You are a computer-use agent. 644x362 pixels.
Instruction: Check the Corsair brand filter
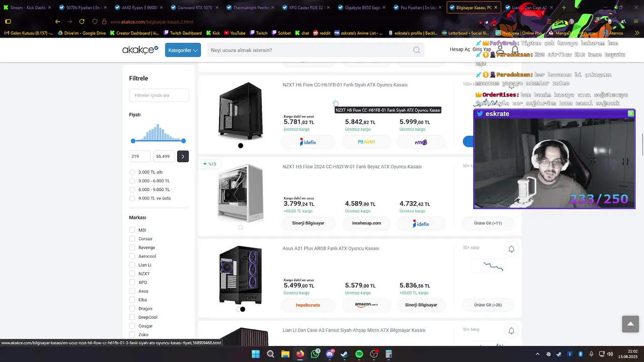click(x=132, y=239)
